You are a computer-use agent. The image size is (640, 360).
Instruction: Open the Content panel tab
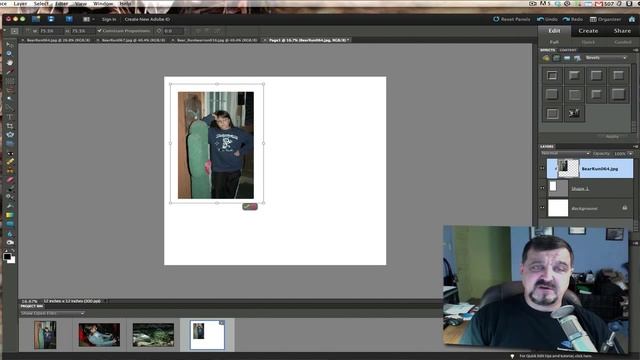568,50
